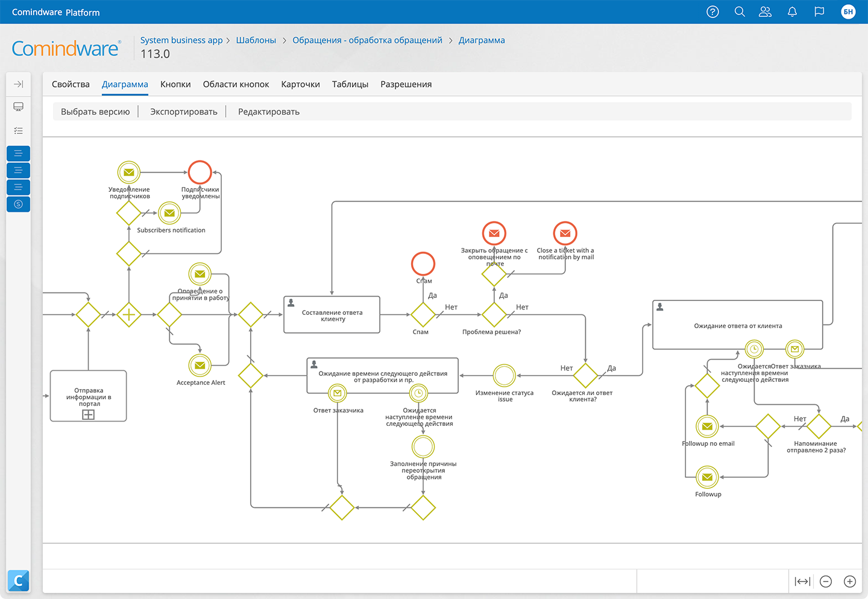The image size is (868, 599).
Task: Follow the Шаблоны breadcrumb link
Action: [x=256, y=40]
